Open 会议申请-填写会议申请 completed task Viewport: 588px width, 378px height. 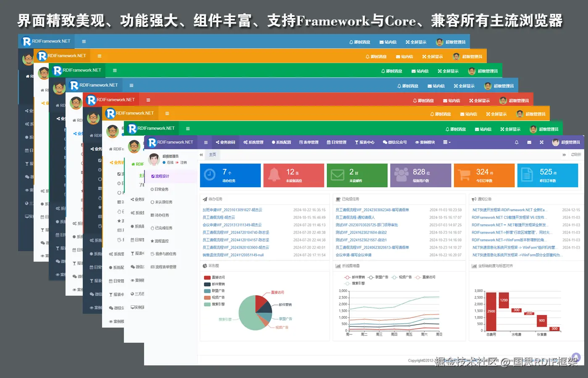[x=354, y=255]
